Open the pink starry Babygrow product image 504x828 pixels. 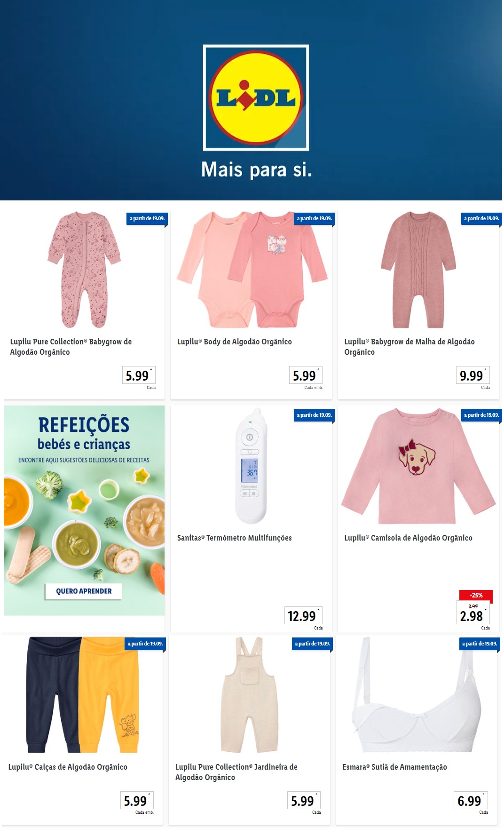(x=84, y=270)
